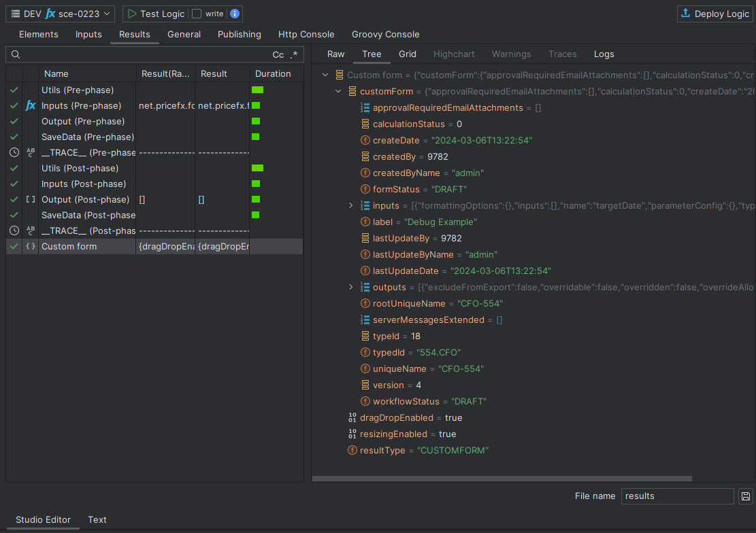Open the Publishing tab

point(240,34)
